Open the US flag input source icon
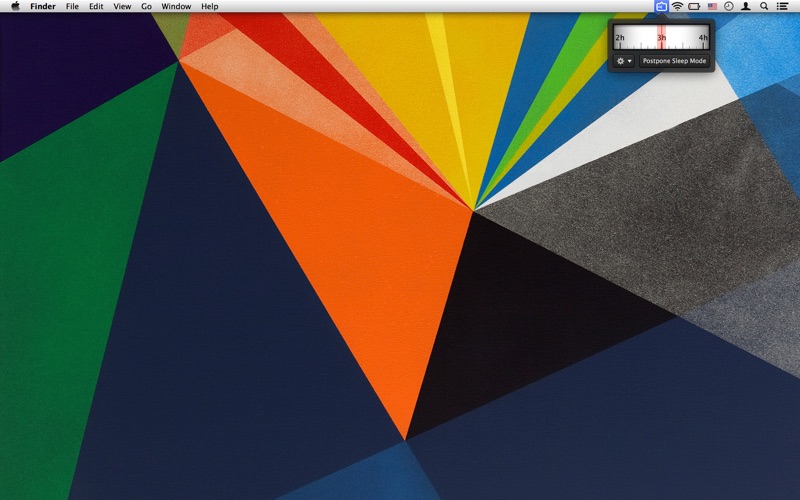 pos(711,6)
